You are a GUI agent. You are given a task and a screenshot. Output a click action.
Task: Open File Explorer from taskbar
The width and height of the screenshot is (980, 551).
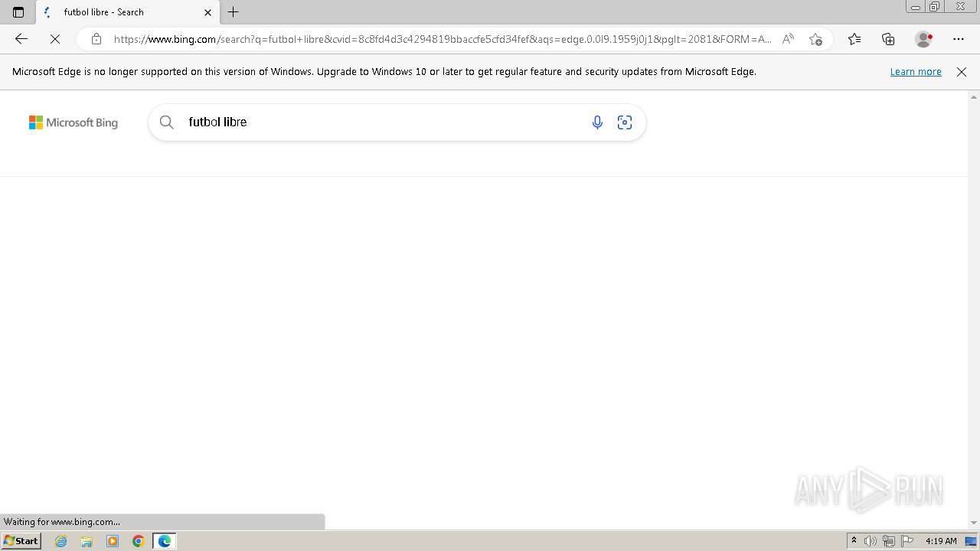[x=87, y=541]
